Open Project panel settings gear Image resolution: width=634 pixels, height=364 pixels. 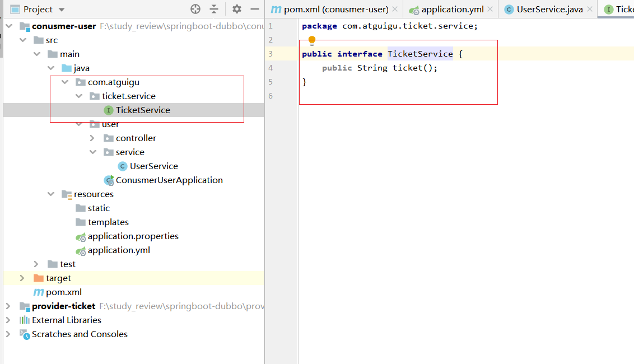click(237, 9)
